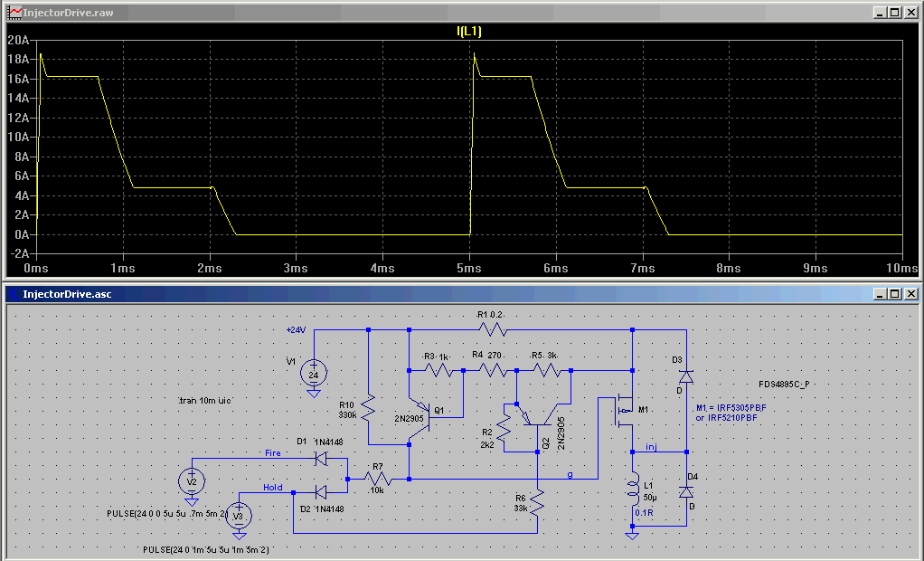Click the ground symbol under V3
This screenshot has height=561, width=924.
[x=239, y=536]
